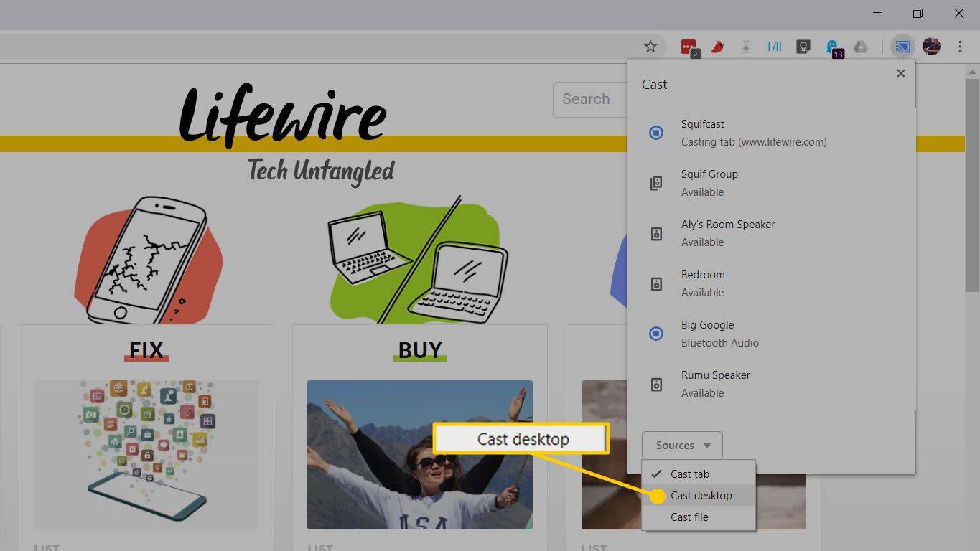980x551 pixels.
Task: Click the grey document-plus extension icon
Action: click(x=746, y=47)
